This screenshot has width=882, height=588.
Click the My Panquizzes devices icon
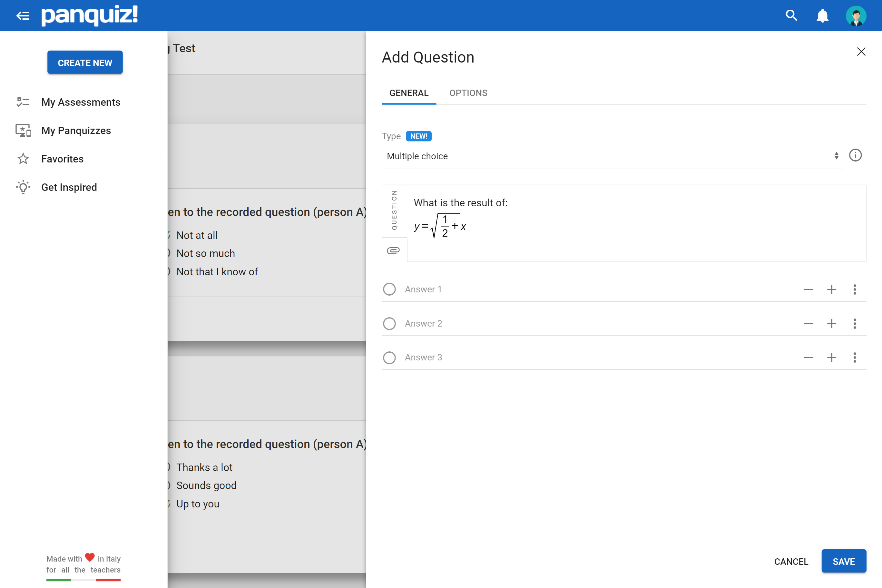[x=23, y=130]
